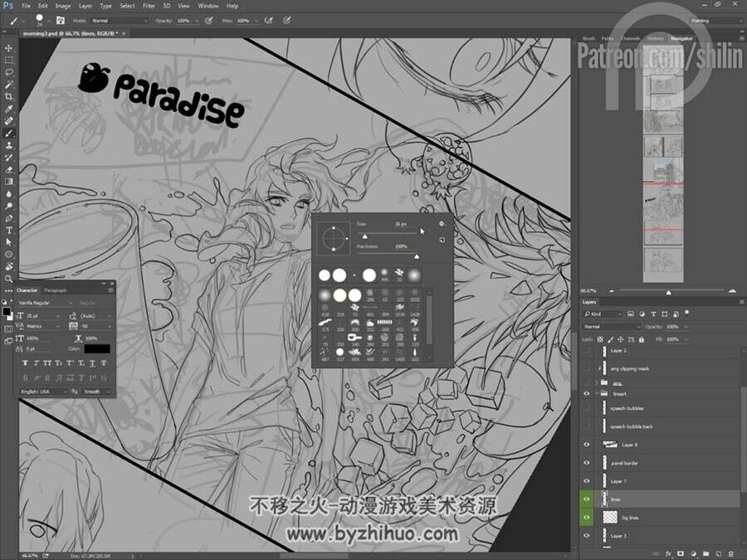
Task: Select the Crop tool
Action: click(x=8, y=97)
